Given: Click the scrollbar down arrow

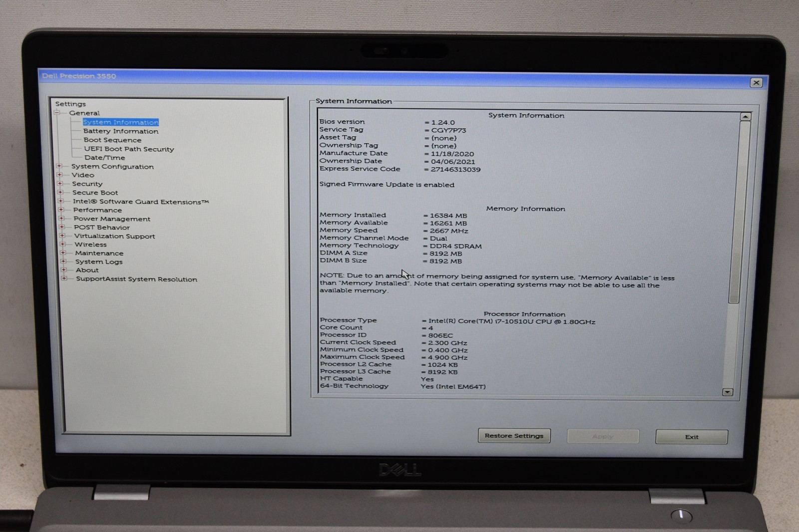Looking at the screenshot, I should pos(728,392).
